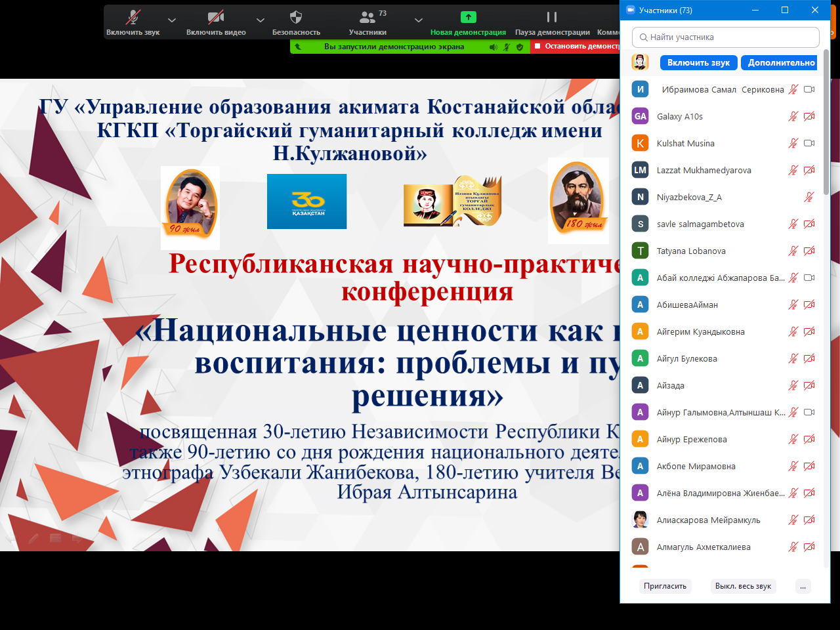This screenshot has height=630, width=840.
Task: Focus the Найти участника search field
Action: (x=725, y=37)
